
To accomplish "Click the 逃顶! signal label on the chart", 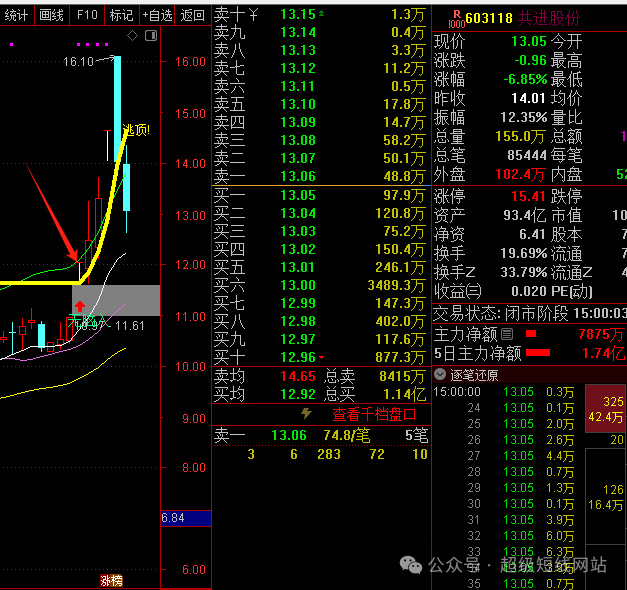I will coord(136,130).
